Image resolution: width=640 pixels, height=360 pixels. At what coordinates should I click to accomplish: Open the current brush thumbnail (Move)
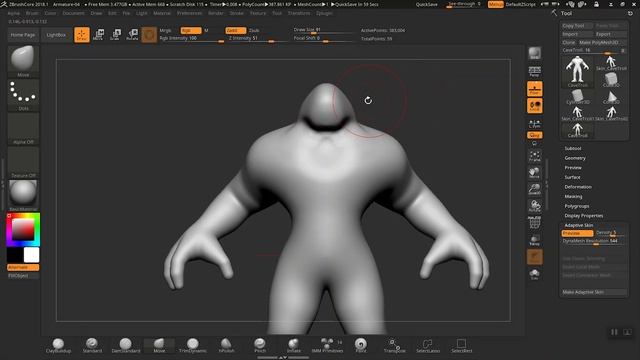pyautogui.click(x=23, y=61)
